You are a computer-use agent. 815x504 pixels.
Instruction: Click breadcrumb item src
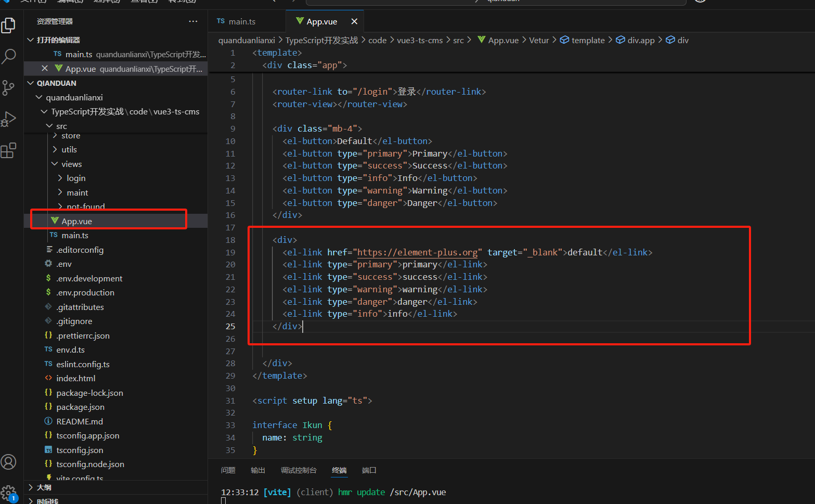pos(458,40)
